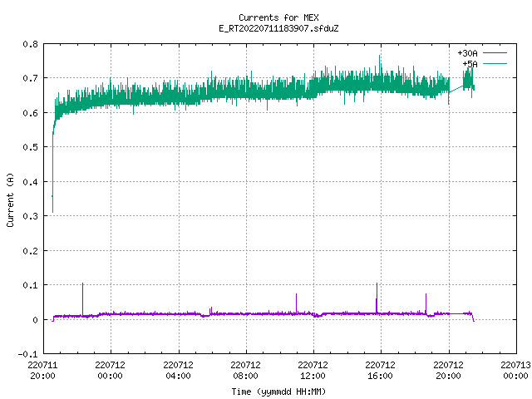Click the green curve's peak near 16:00
The image size is (532, 399).
click(379, 57)
